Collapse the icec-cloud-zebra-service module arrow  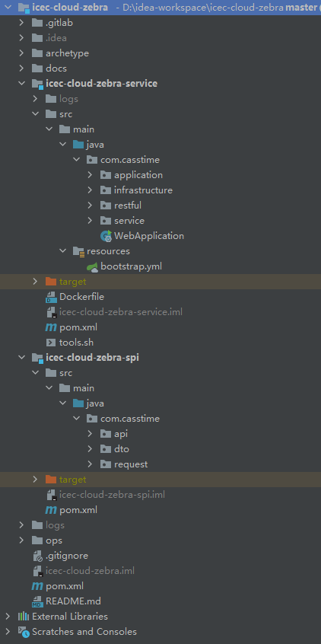[x=22, y=84]
